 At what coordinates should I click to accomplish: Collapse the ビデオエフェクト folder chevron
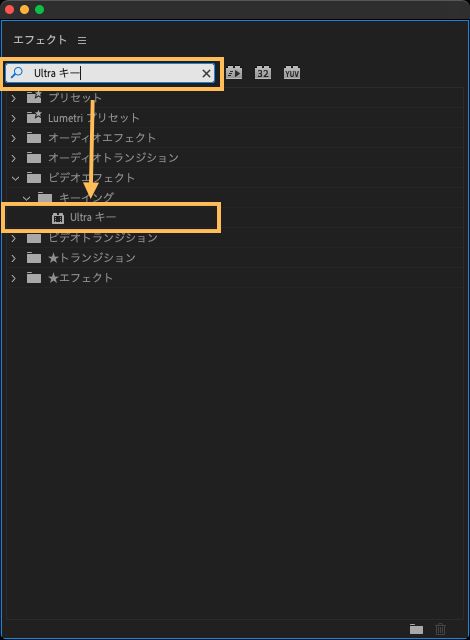pos(15,178)
